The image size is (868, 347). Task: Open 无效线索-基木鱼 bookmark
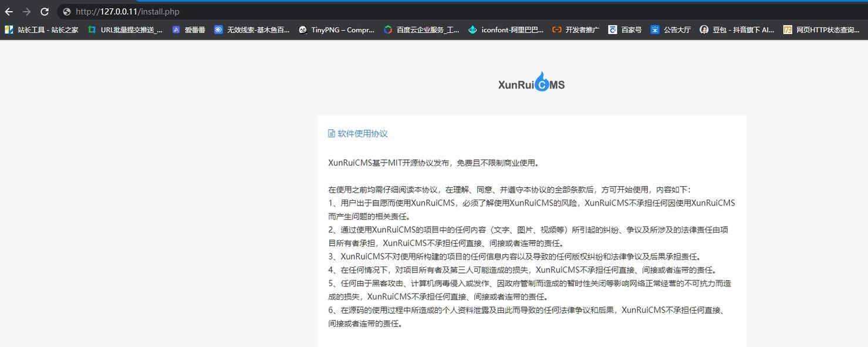252,29
